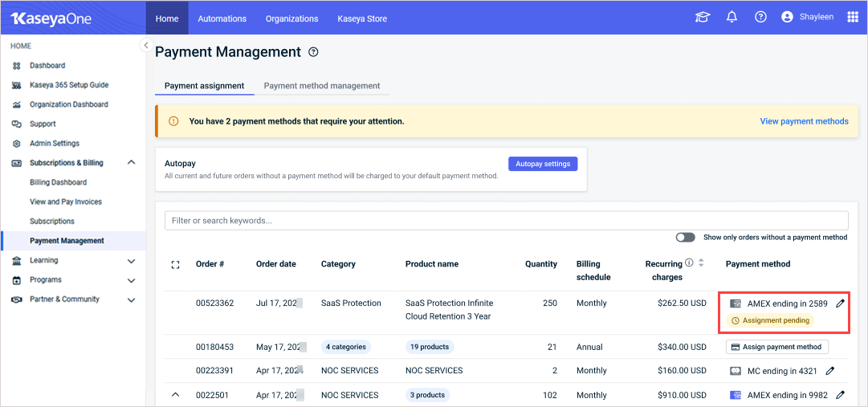The height and width of the screenshot is (407, 868).
Task: Click the $262.50 USD recurring charge
Action: (682, 303)
